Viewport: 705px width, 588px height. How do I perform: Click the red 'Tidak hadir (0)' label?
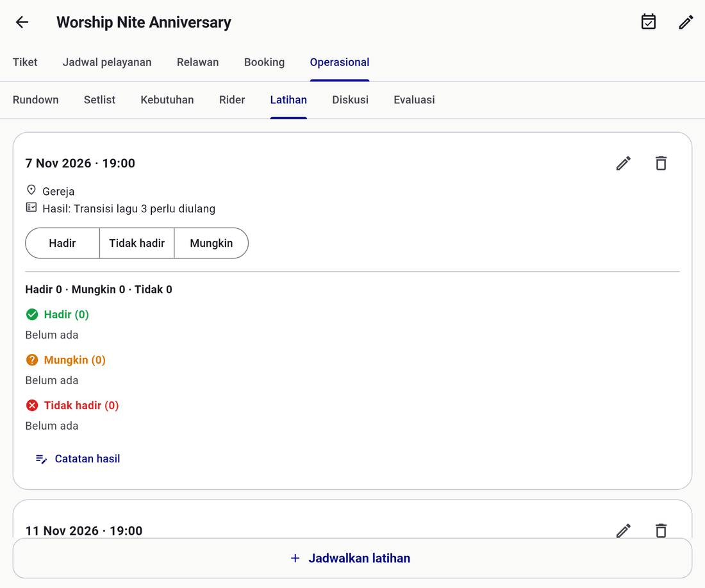[81, 405]
